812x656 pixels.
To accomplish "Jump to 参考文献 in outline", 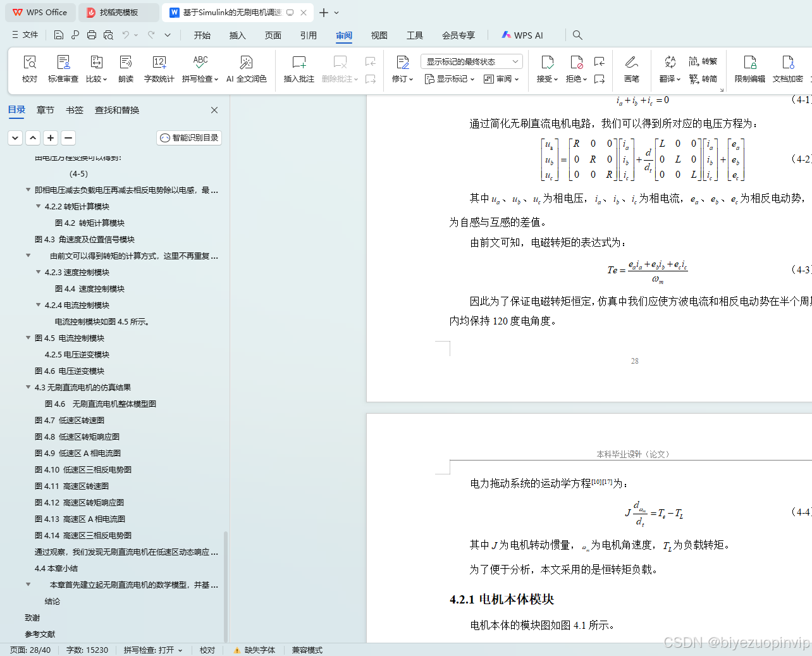I will click(x=40, y=634).
